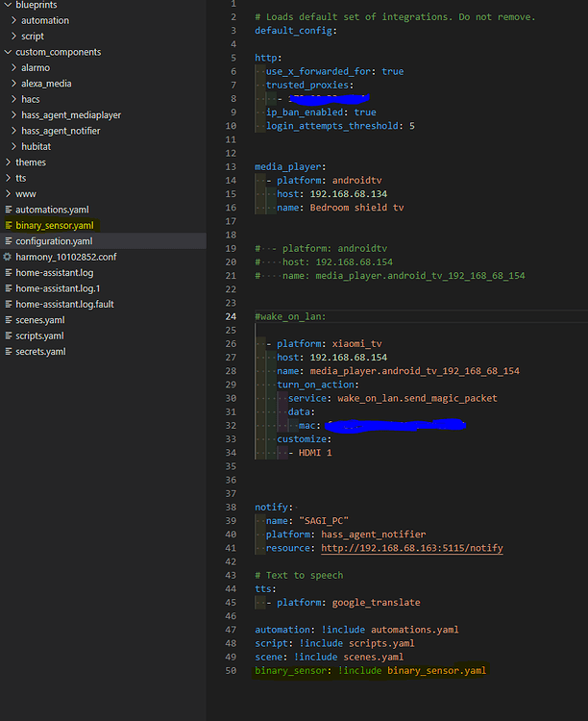Collapse the blueprints folder
This screenshot has width=588, height=721.
coord(8,5)
